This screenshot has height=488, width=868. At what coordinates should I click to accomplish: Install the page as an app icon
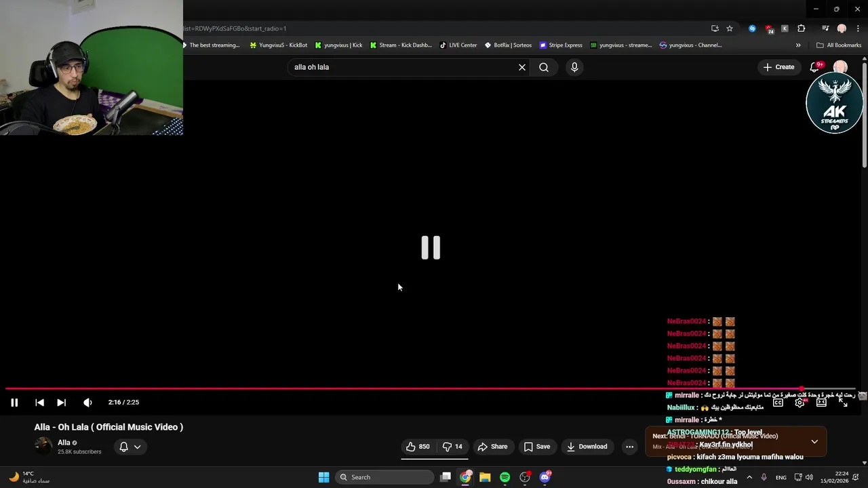click(x=715, y=28)
